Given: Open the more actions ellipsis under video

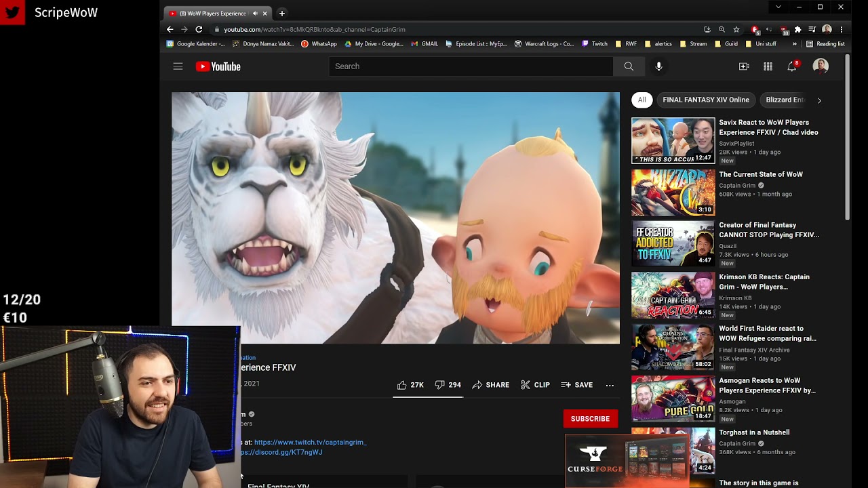Looking at the screenshot, I should [610, 385].
